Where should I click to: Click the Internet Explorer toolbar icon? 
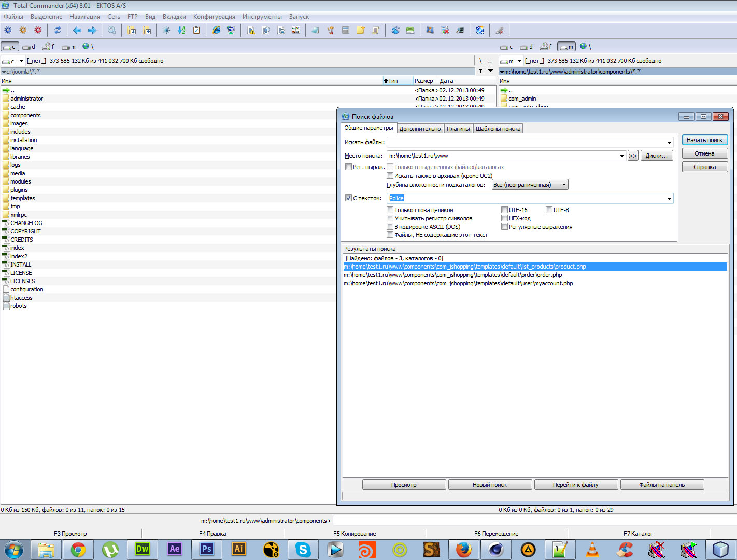pos(216,31)
